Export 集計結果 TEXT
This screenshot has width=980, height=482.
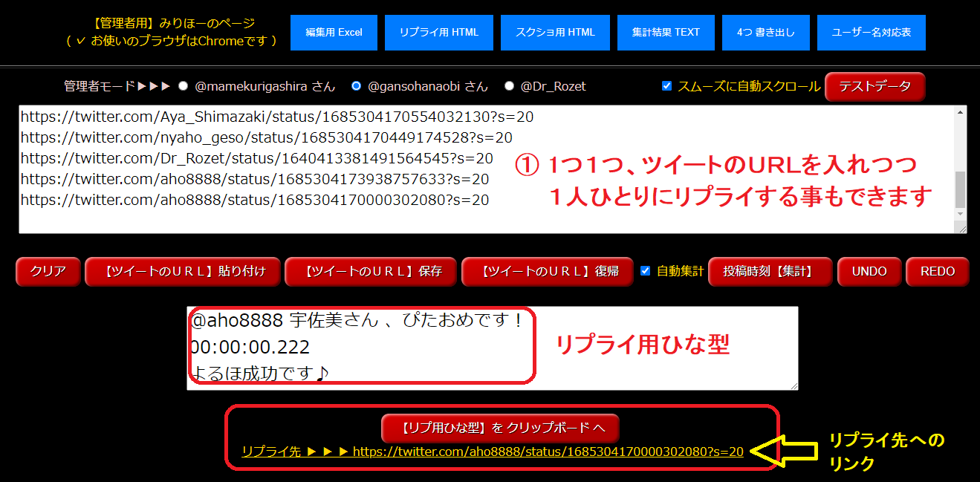pos(666,33)
